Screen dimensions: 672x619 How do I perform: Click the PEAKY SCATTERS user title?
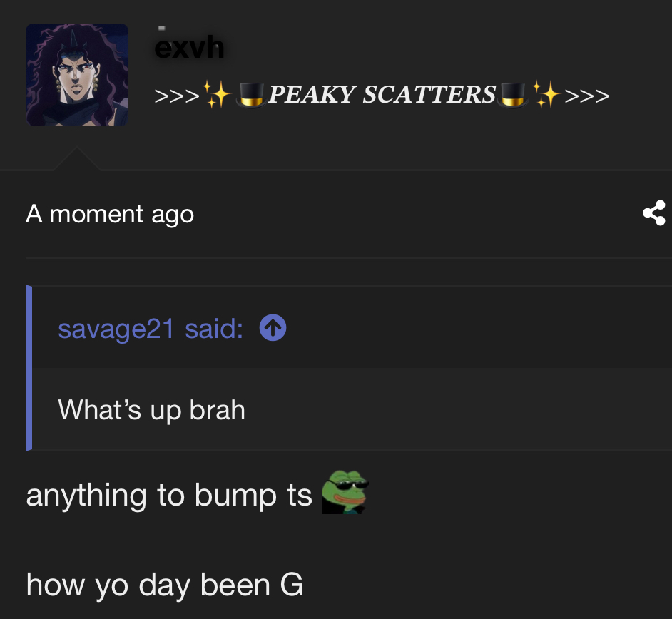[x=382, y=94]
